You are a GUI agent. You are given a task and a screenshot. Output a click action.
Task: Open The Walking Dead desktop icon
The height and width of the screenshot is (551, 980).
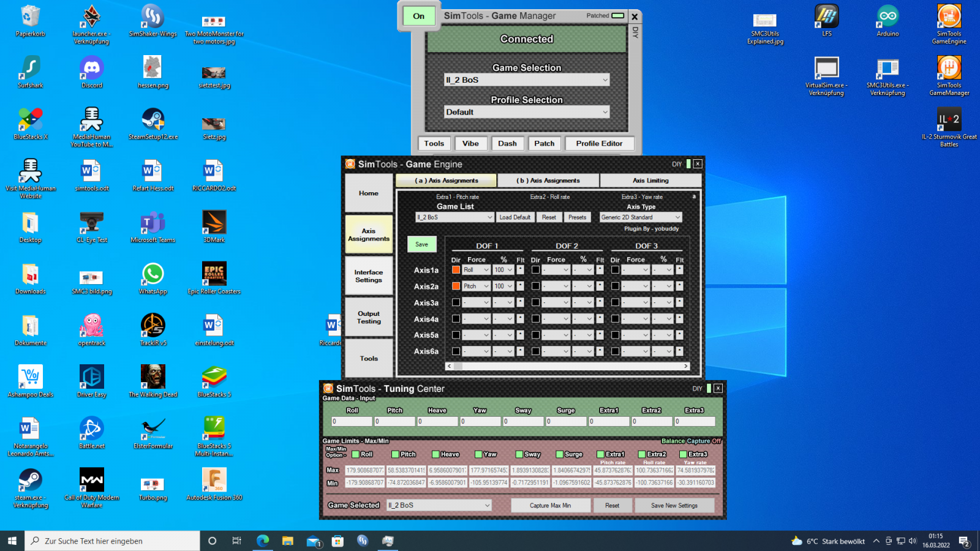pos(153,381)
